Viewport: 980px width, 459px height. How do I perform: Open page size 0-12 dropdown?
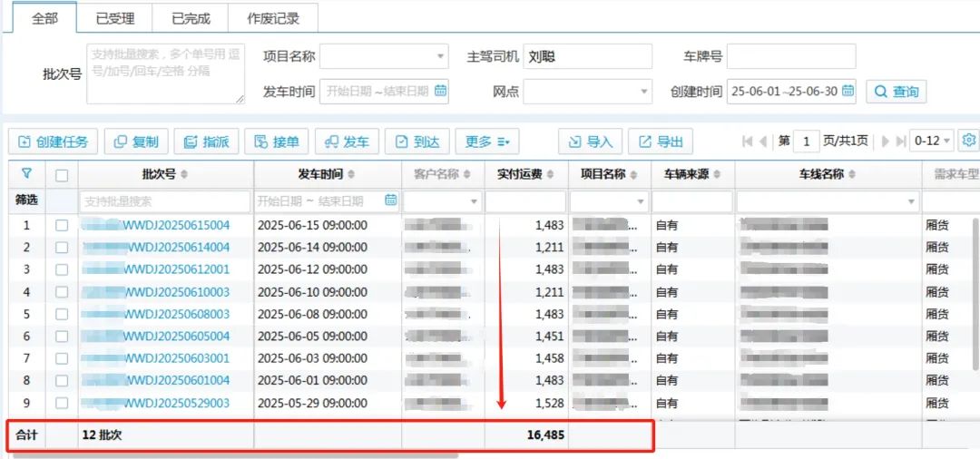pos(931,142)
